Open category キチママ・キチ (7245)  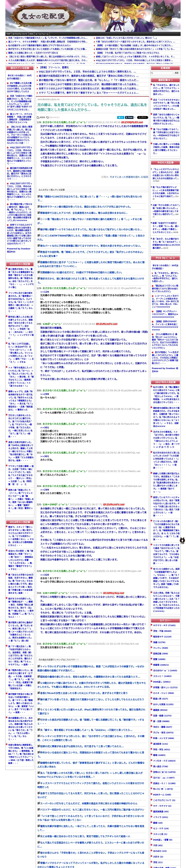coord(164,625)
